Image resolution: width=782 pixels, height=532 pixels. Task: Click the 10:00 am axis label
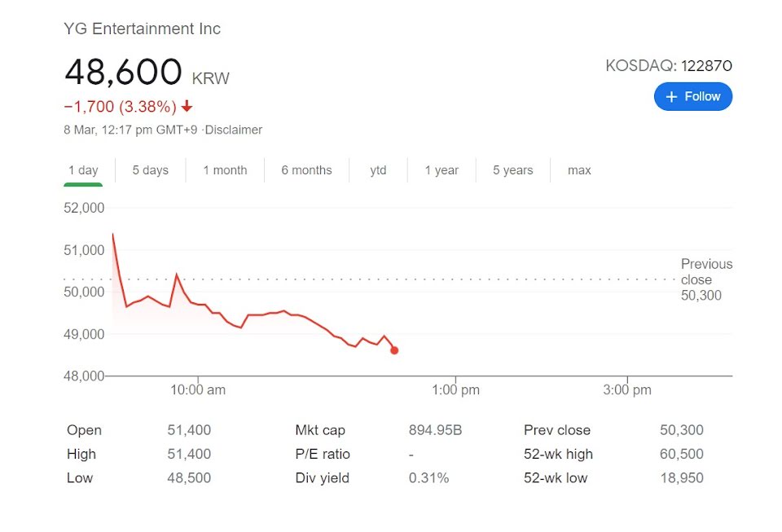pyautogui.click(x=198, y=390)
